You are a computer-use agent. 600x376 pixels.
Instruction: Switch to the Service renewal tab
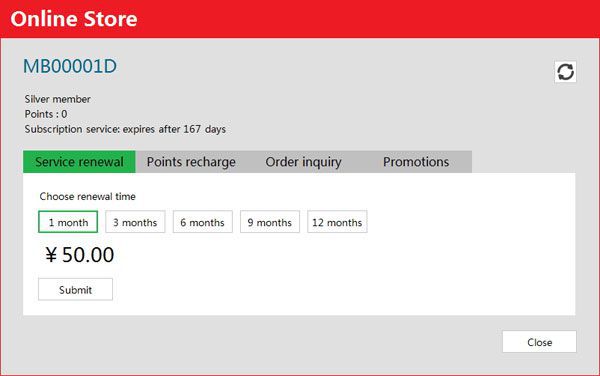tap(79, 162)
